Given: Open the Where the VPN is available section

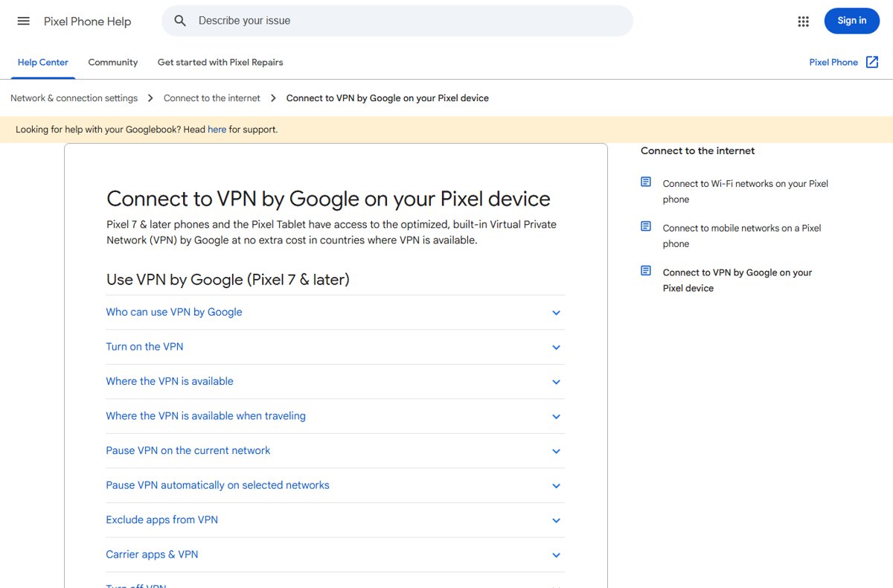Looking at the screenshot, I should click(x=335, y=382).
